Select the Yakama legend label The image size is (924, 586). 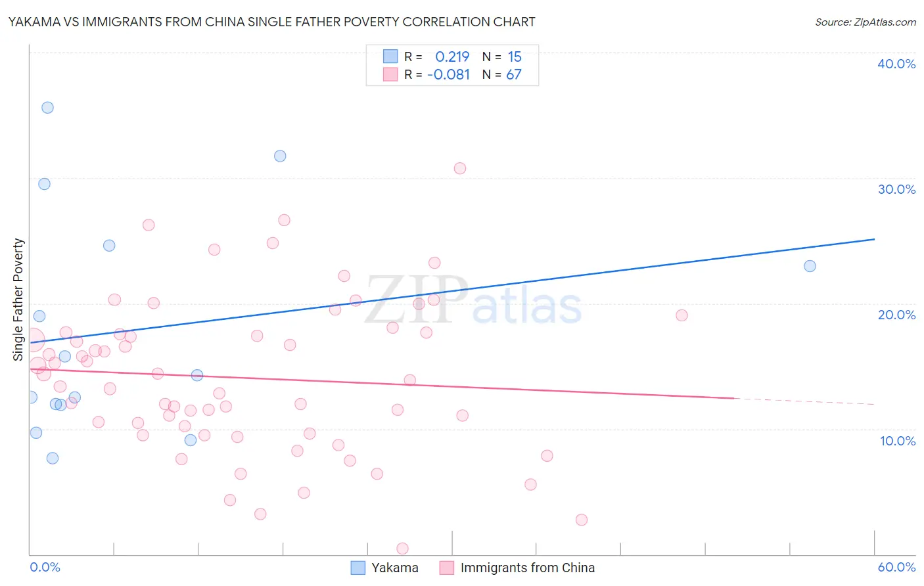(x=395, y=568)
